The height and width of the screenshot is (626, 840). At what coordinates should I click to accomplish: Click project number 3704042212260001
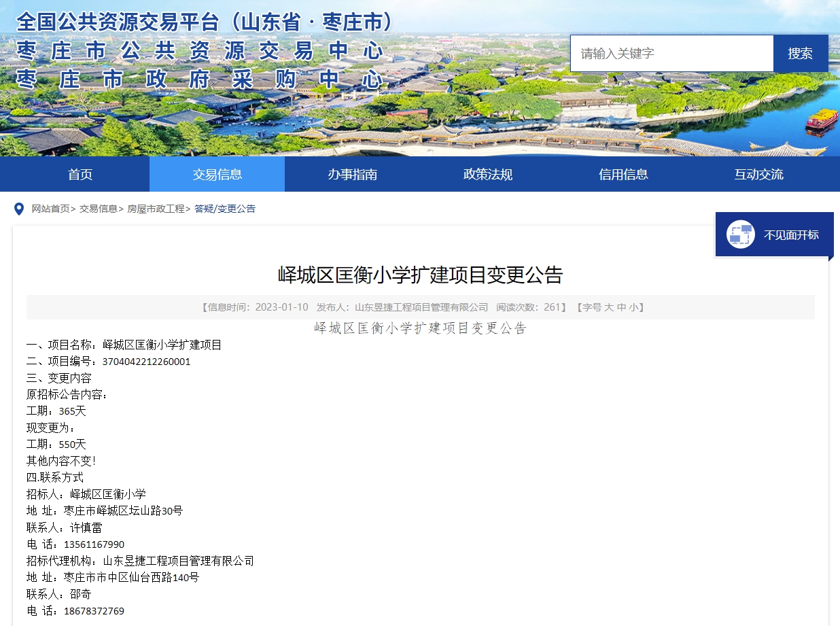coord(146,362)
